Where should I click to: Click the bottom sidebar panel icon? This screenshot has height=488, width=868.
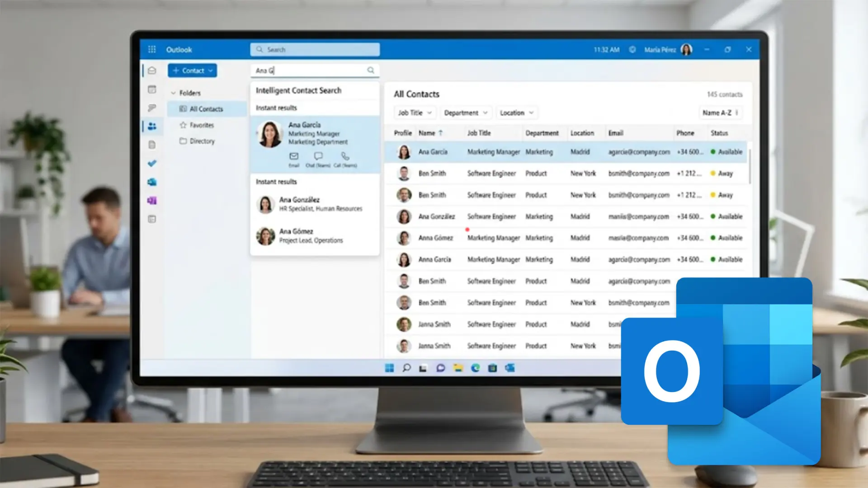pos(152,219)
